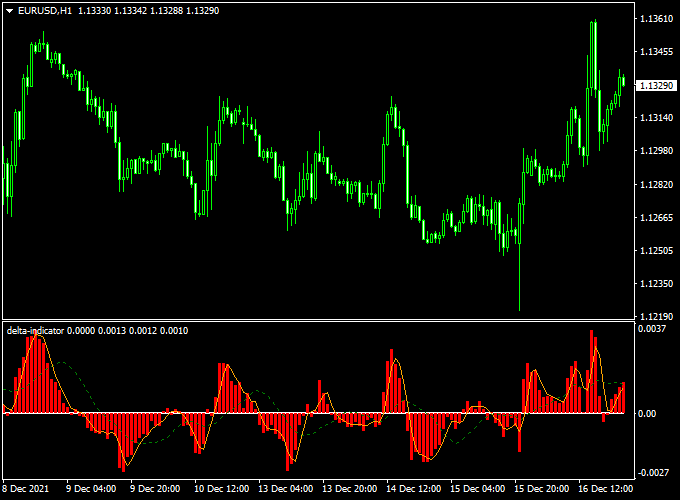Select the OHLC values 1.13330 1.13342 1.13288 1.13290

[149, 11]
